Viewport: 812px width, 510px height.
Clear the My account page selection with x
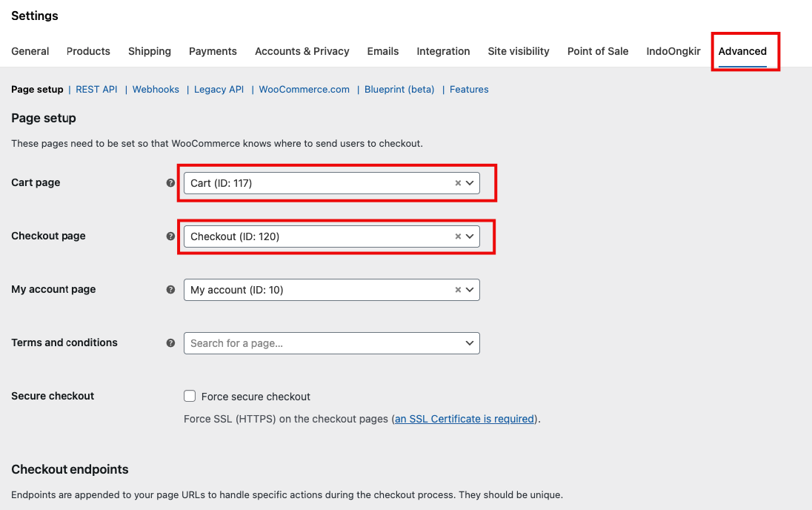(458, 290)
